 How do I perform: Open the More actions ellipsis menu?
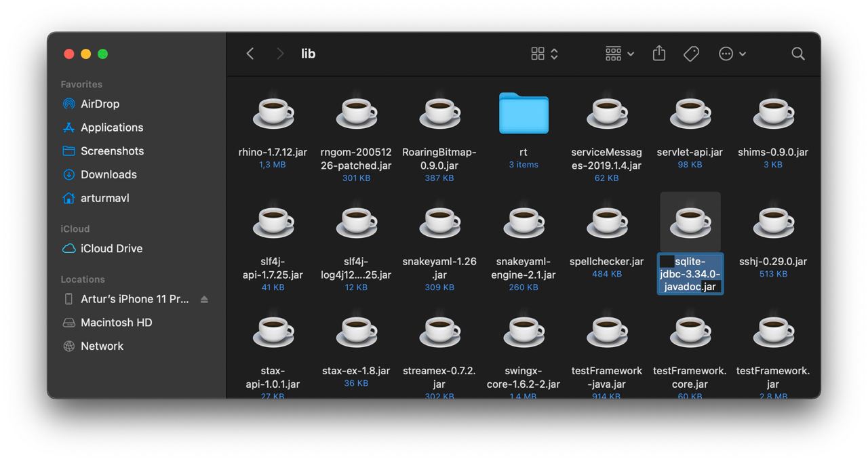coord(732,54)
